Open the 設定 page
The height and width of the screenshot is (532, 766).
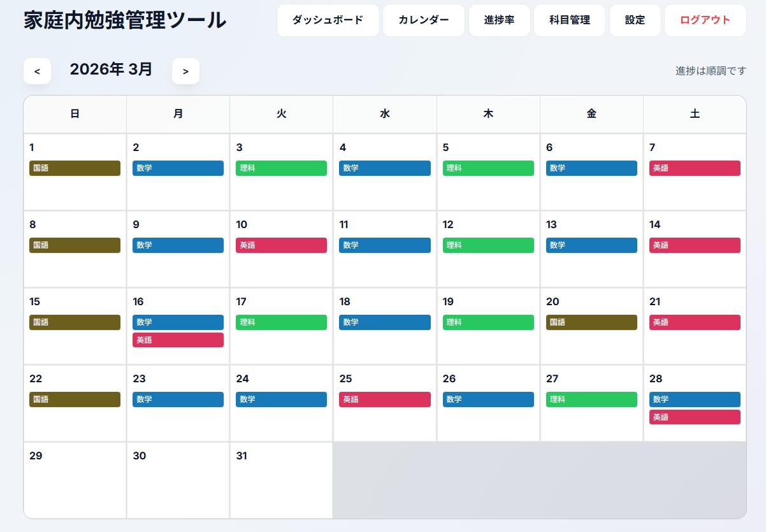635,20
